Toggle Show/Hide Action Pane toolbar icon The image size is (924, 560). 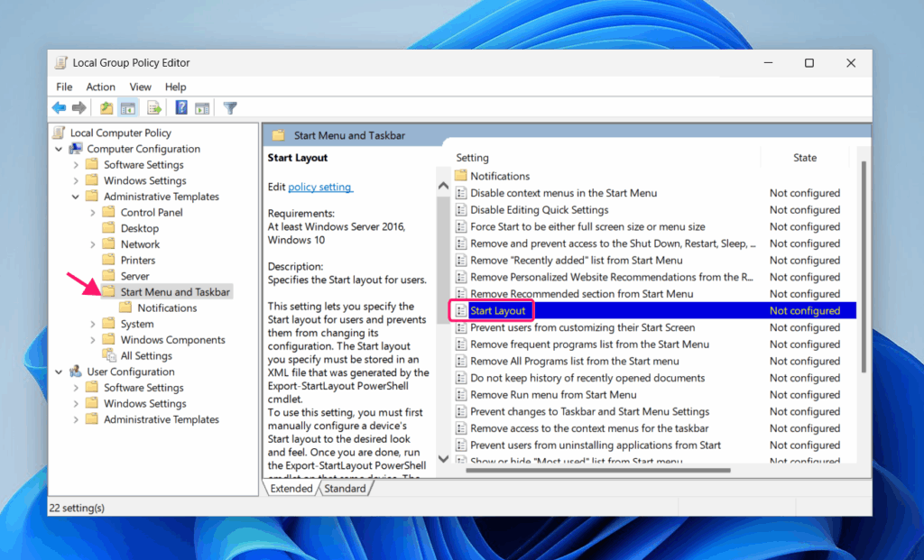202,107
